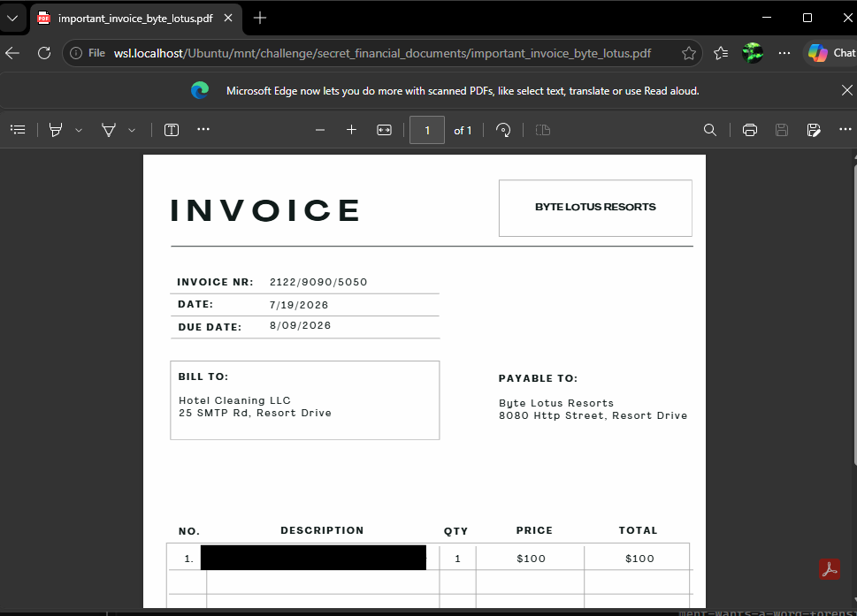Open a new browser tab

[x=260, y=18]
